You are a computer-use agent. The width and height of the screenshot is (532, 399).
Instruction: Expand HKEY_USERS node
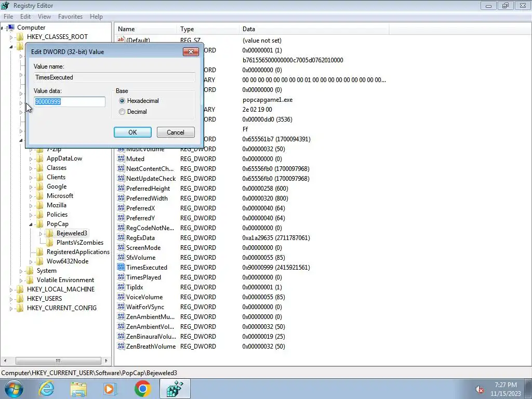(11, 299)
